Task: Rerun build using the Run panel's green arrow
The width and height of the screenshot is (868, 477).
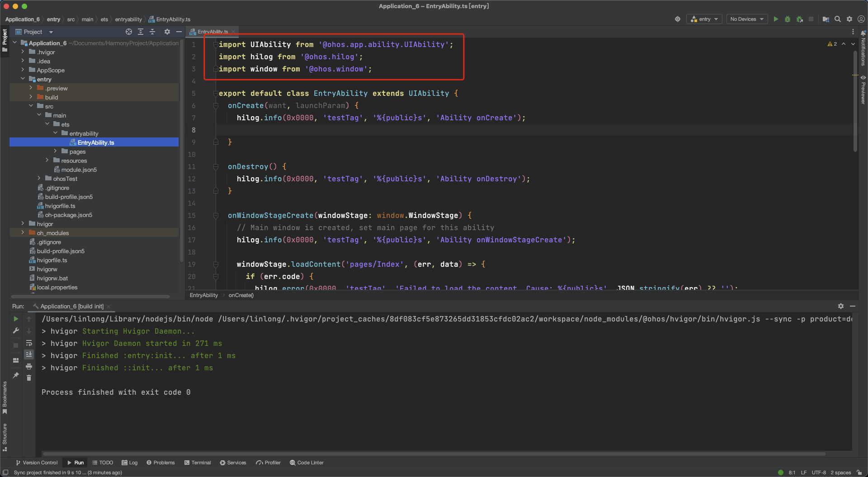Action: pyautogui.click(x=16, y=319)
